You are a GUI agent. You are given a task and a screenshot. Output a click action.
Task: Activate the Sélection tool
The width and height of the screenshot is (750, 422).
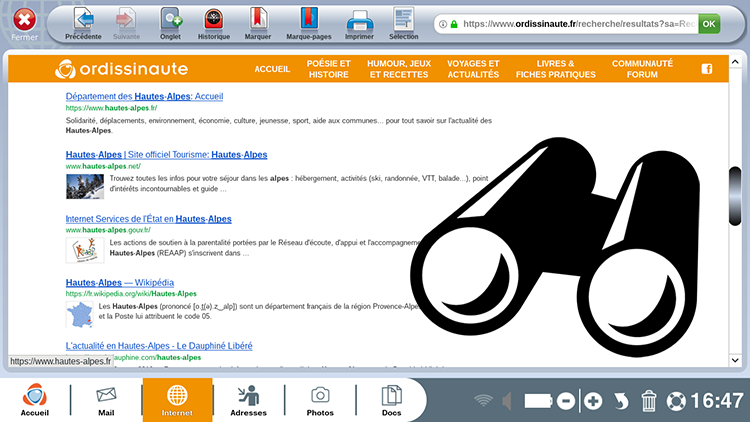pos(403,24)
